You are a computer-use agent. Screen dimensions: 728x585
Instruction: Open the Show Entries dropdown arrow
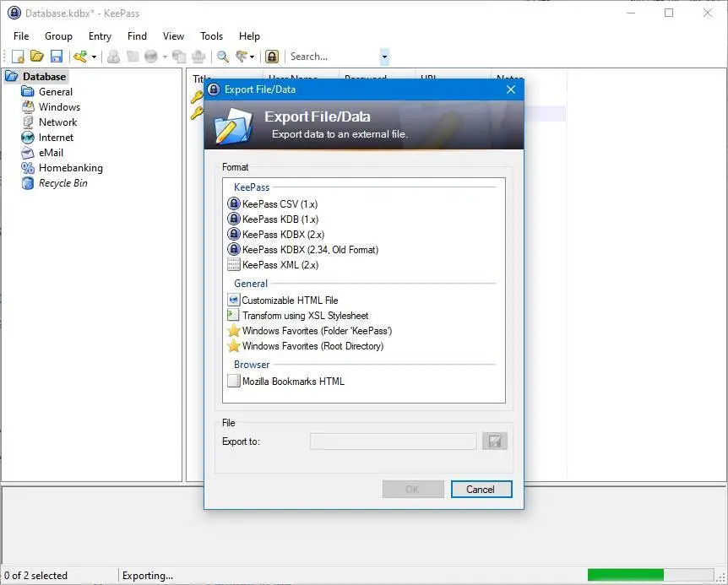253,57
